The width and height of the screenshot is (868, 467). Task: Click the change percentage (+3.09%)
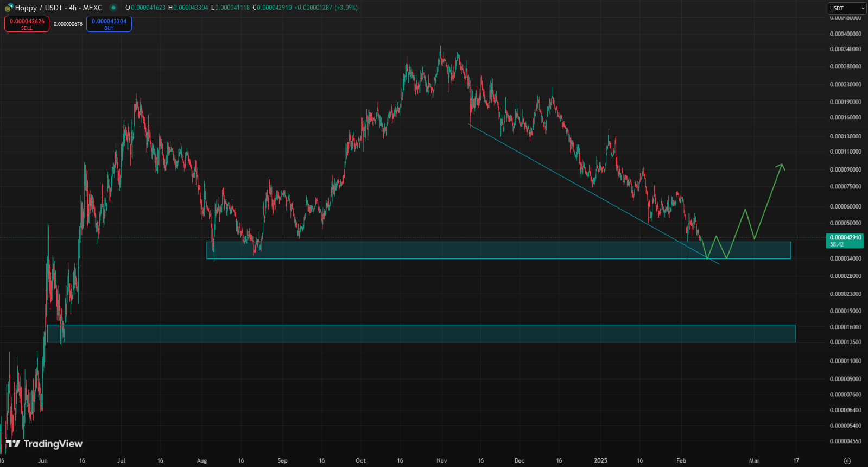(x=346, y=8)
